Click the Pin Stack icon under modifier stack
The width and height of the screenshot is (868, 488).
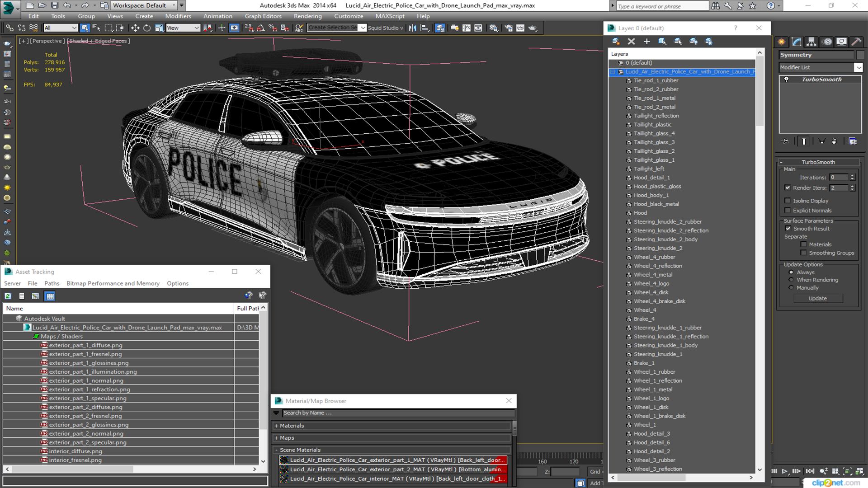click(786, 141)
